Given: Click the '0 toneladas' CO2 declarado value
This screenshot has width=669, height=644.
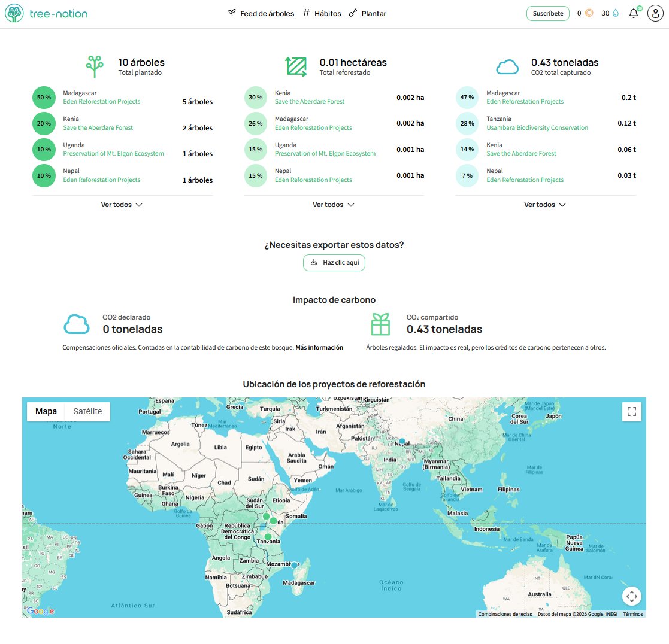Looking at the screenshot, I should pos(133,329).
